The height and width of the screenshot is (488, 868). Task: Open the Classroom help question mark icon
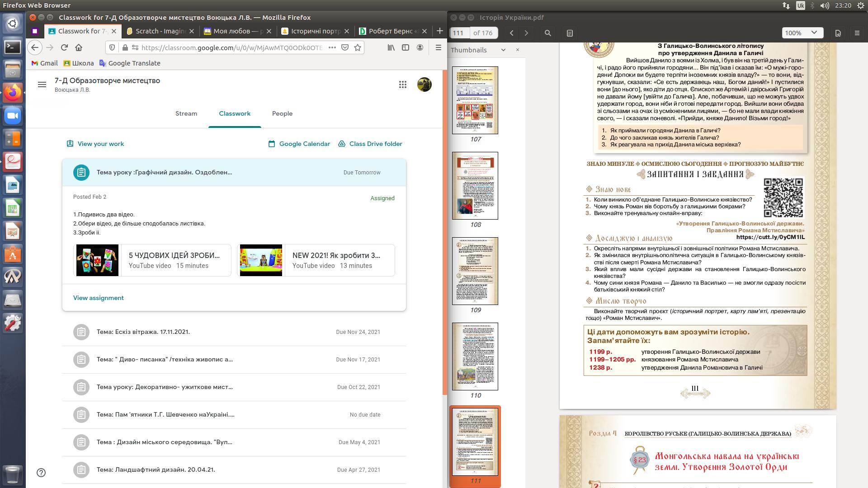pyautogui.click(x=41, y=473)
